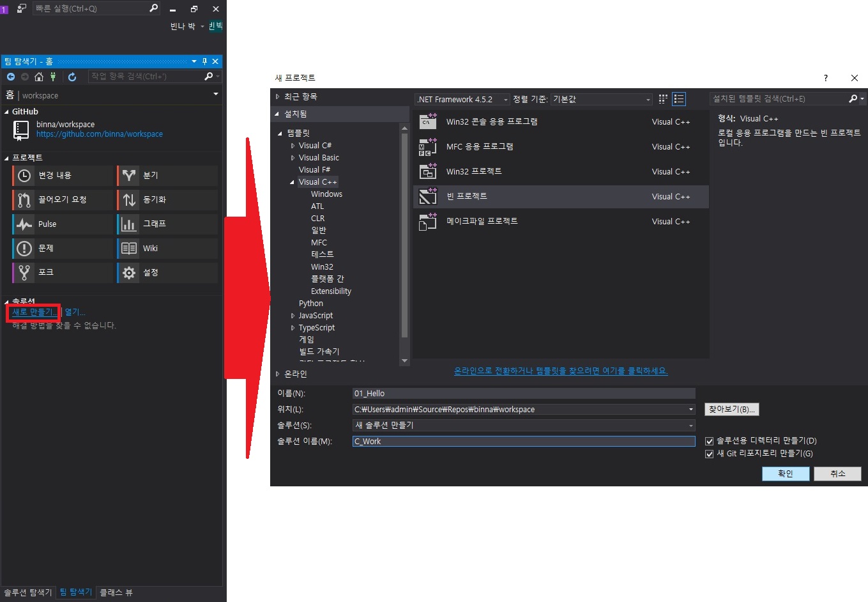Select MFC 응용 프로그램 template
Viewport: 868px width, 602px height.
[561, 146]
